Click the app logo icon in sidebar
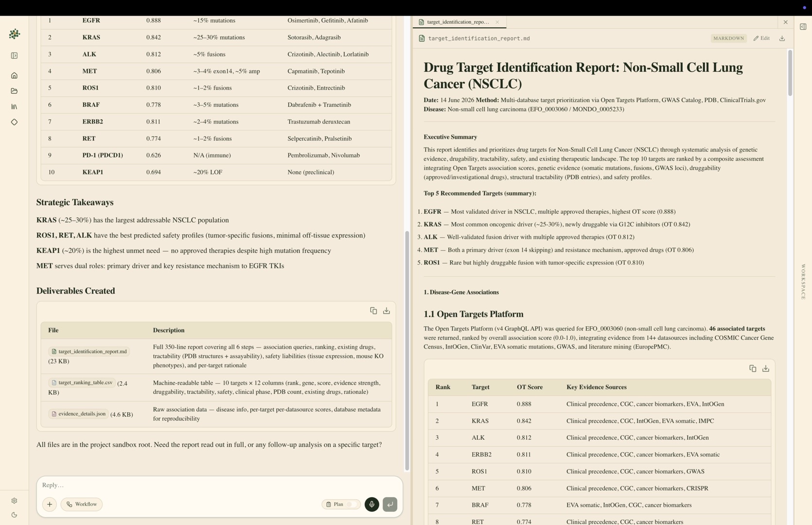 click(15, 34)
